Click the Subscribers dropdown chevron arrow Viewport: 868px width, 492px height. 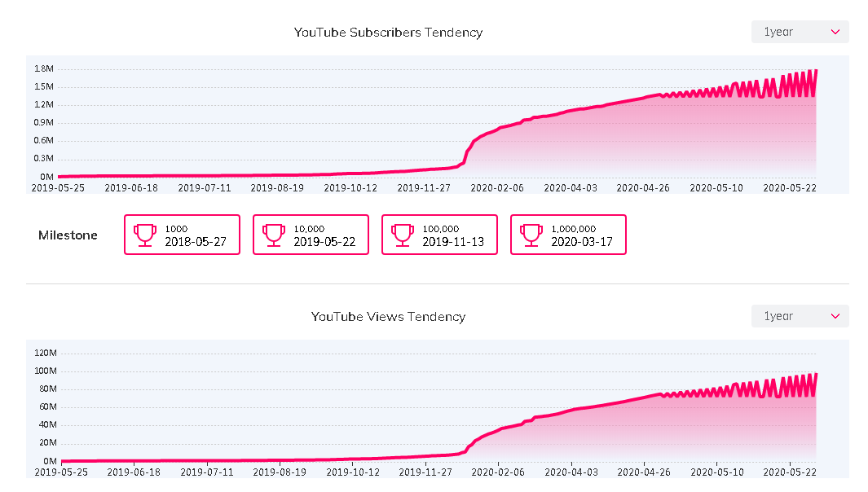[835, 32]
